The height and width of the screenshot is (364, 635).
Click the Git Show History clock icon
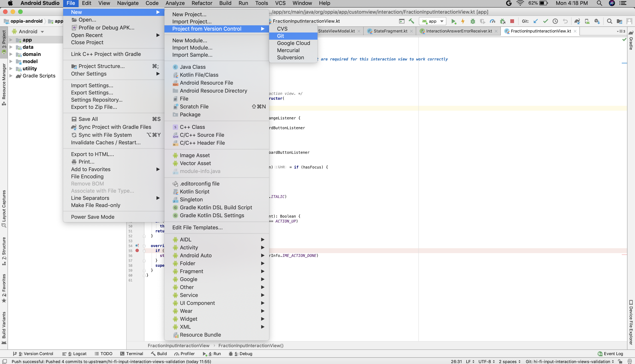tap(555, 22)
